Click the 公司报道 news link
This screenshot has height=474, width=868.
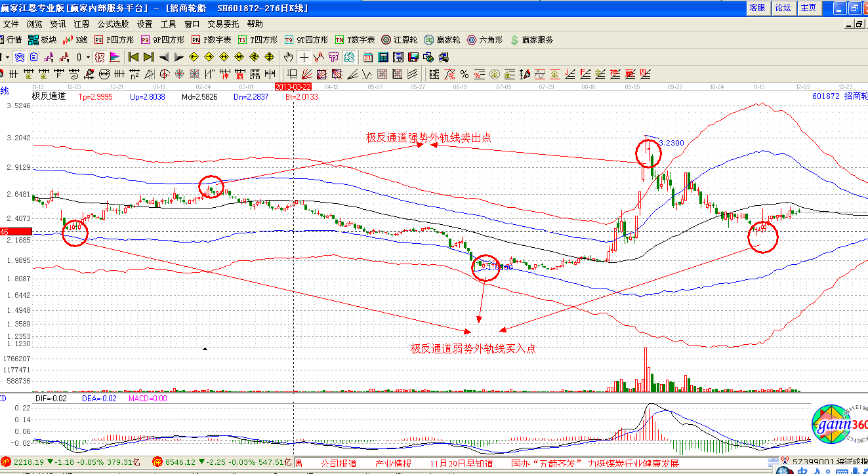click(x=338, y=464)
